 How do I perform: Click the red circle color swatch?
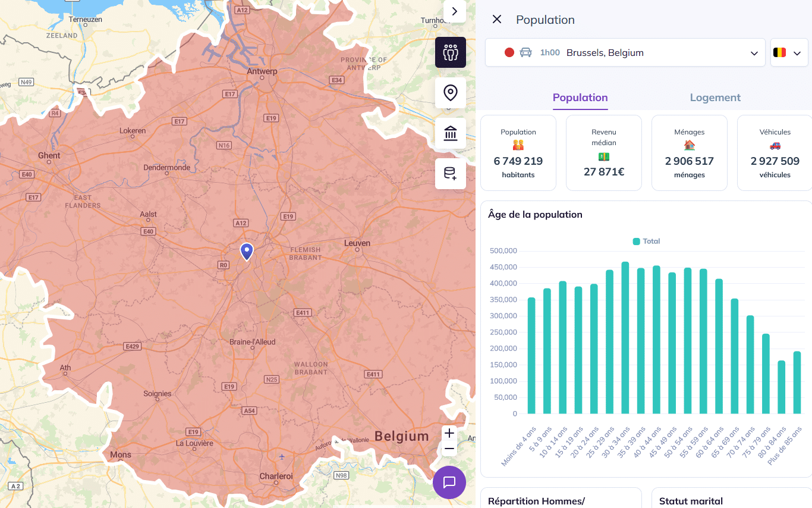point(509,52)
